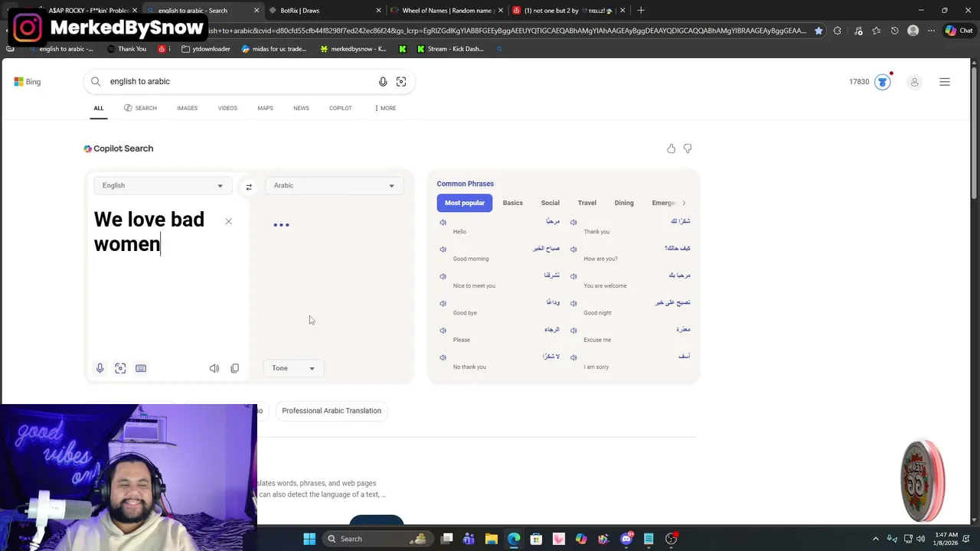Click the taskbar Search box
Screen dimensions: 980x551
(377, 539)
